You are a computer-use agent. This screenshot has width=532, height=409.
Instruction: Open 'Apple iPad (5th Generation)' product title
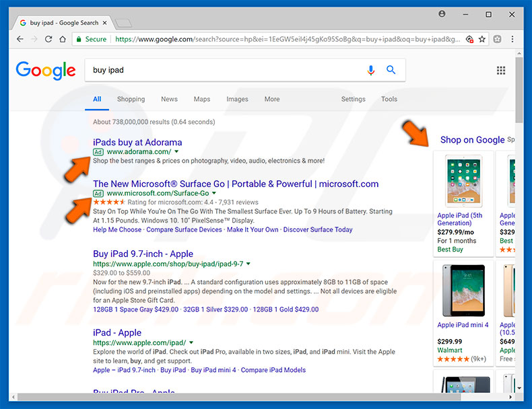(x=459, y=219)
